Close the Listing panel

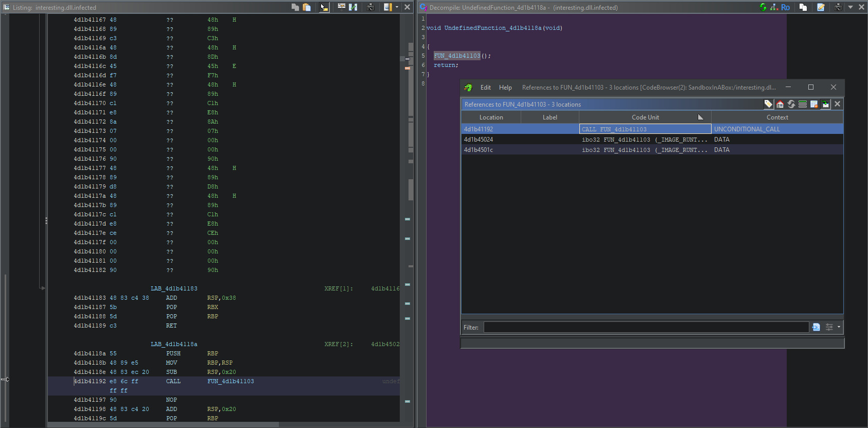click(407, 7)
